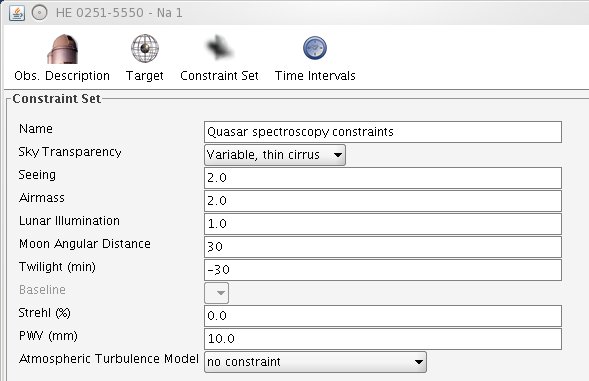Edit the constraint set Name field
Viewport: 589px width, 381px height.
(x=383, y=132)
